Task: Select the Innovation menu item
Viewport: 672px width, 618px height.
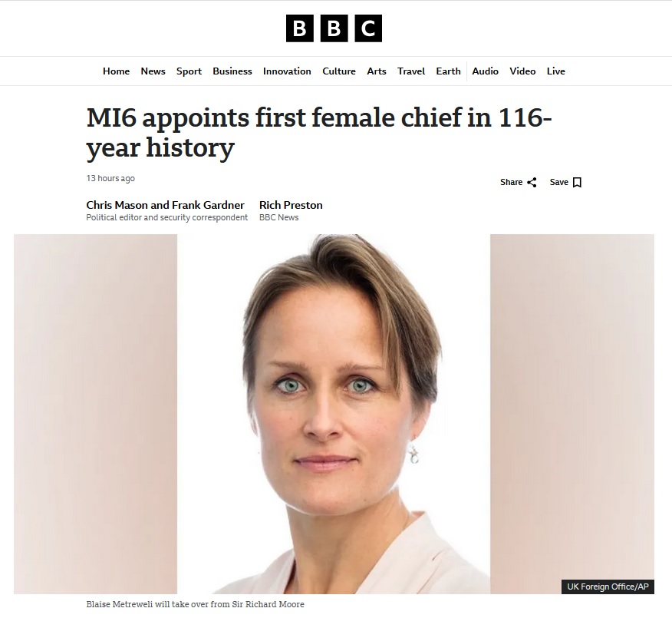Action: click(287, 71)
